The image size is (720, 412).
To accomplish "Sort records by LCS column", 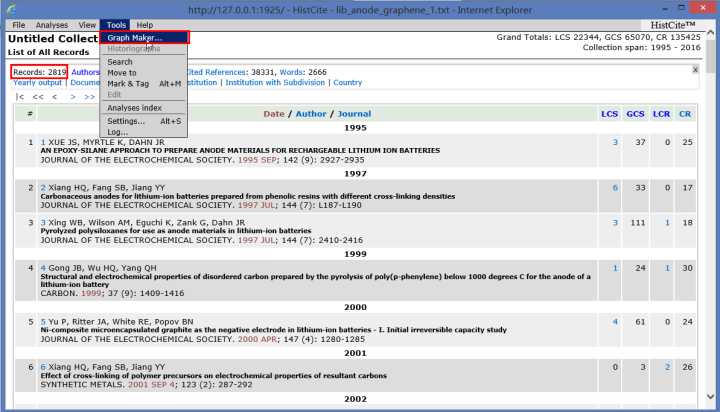I will (x=609, y=114).
